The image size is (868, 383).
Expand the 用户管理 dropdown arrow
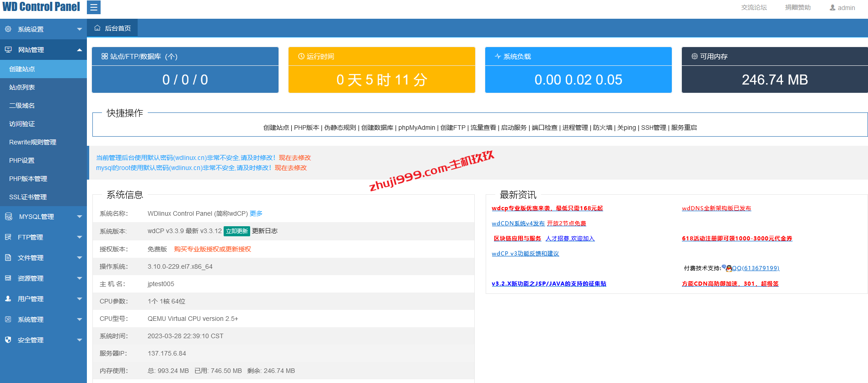pyautogui.click(x=80, y=299)
